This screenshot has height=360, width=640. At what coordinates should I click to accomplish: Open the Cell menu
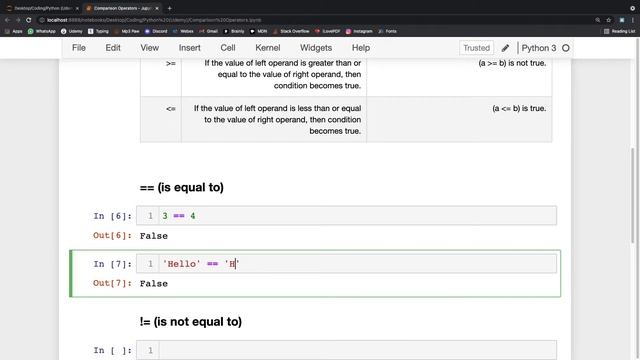tap(228, 48)
